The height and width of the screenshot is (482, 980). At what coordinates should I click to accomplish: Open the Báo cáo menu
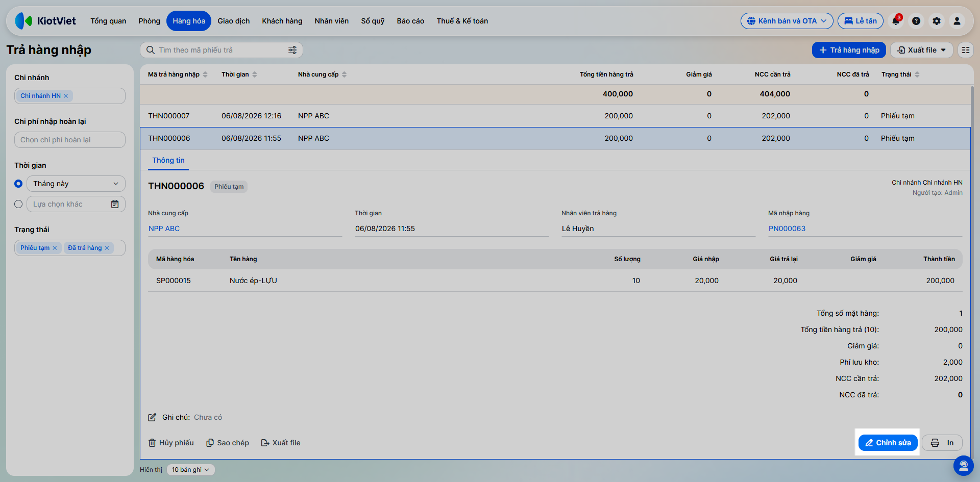coord(410,21)
